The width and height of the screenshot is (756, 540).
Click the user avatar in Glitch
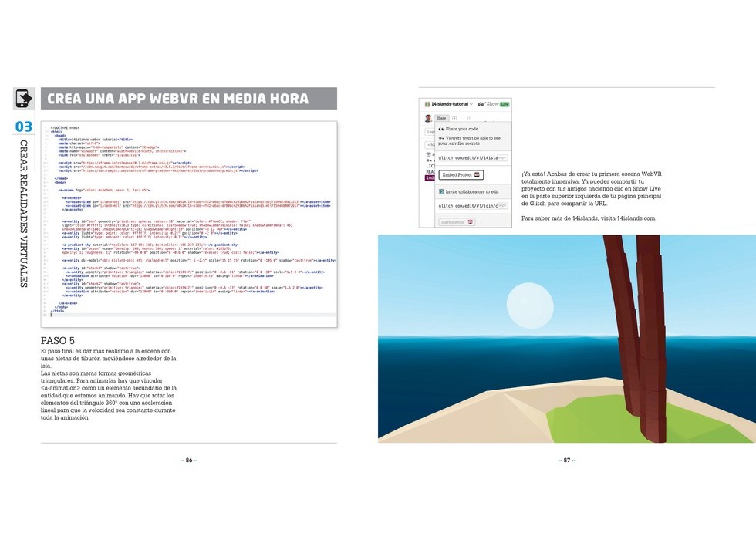click(x=428, y=118)
